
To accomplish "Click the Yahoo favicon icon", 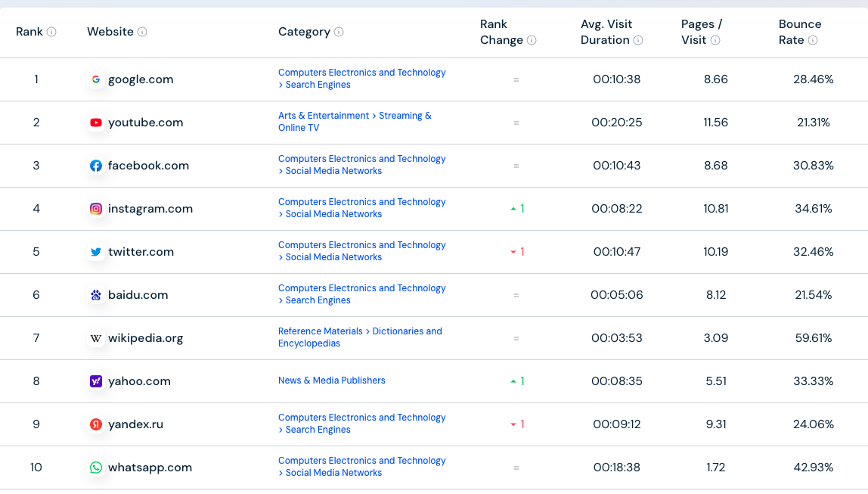I will point(96,381).
